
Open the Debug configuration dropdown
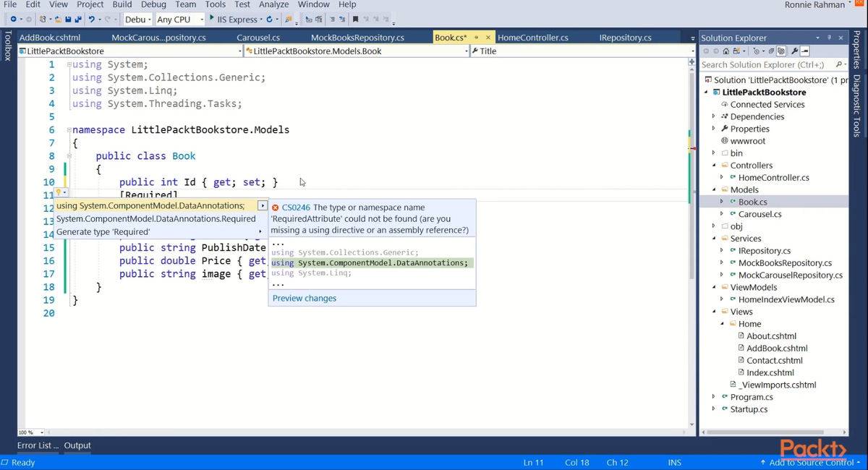tap(137, 20)
